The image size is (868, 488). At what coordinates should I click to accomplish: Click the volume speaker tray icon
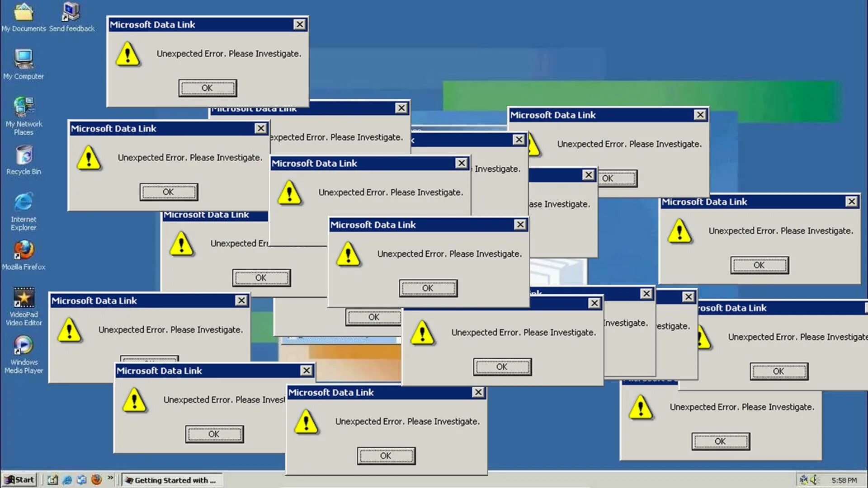[x=814, y=480]
